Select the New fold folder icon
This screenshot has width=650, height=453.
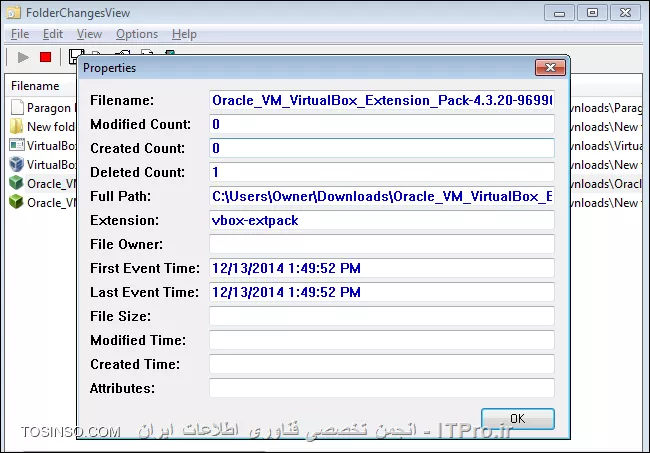(16, 126)
